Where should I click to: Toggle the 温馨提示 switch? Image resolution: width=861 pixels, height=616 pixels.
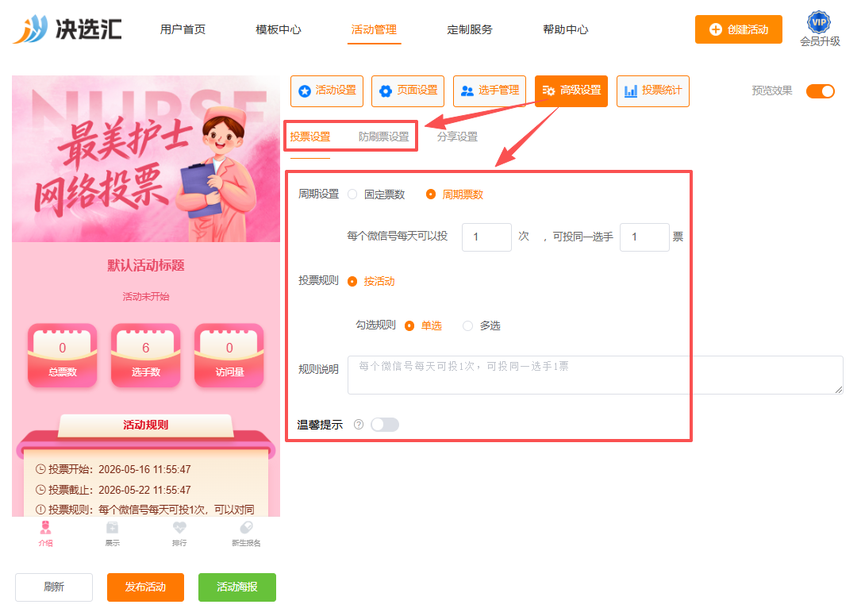point(385,424)
